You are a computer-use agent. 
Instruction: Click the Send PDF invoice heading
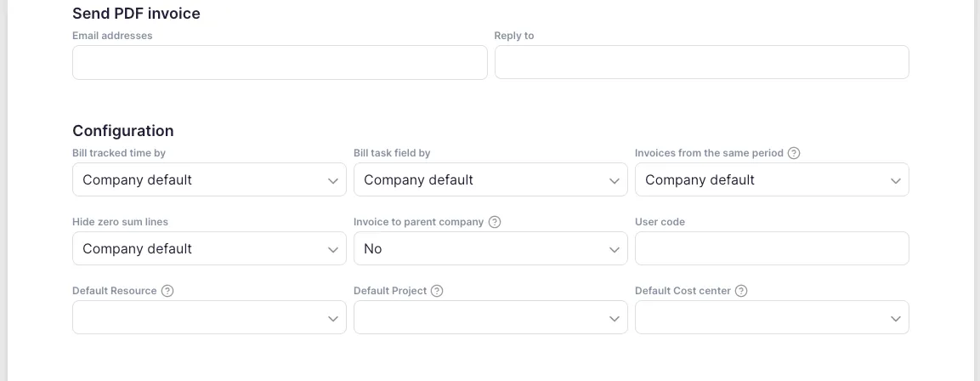(x=136, y=14)
